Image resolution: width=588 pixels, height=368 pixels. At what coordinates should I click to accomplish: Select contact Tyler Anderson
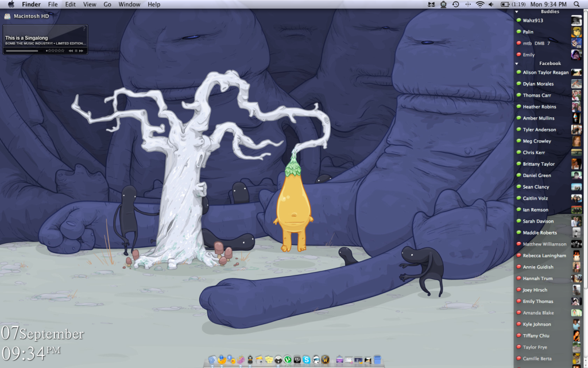548,129
